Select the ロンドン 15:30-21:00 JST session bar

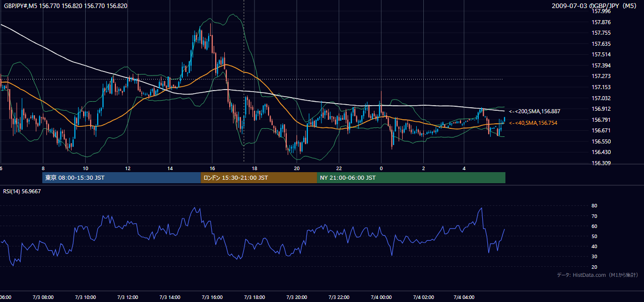tap(259, 178)
